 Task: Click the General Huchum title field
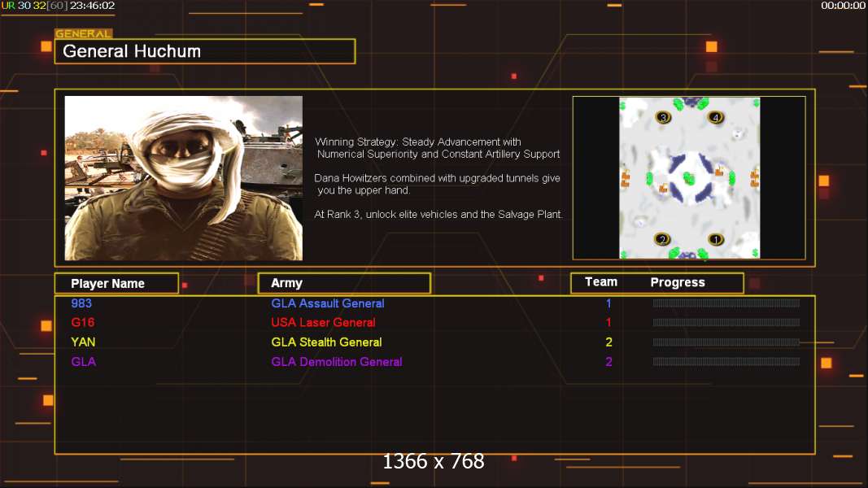click(x=205, y=51)
